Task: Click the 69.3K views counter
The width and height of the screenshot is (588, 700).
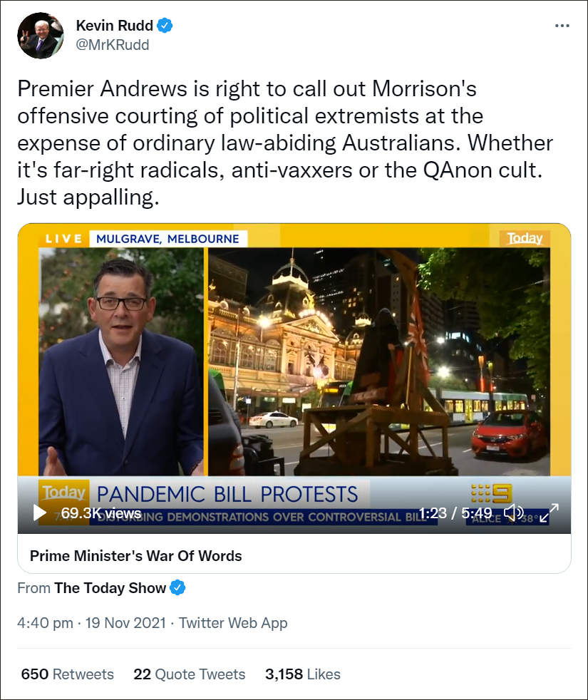Action: click(101, 513)
